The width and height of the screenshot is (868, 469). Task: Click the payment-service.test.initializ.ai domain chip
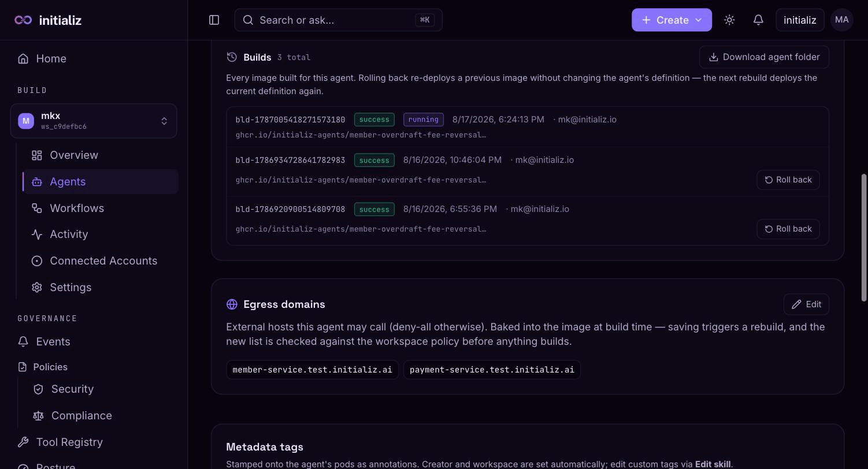pyautogui.click(x=492, y=370)
